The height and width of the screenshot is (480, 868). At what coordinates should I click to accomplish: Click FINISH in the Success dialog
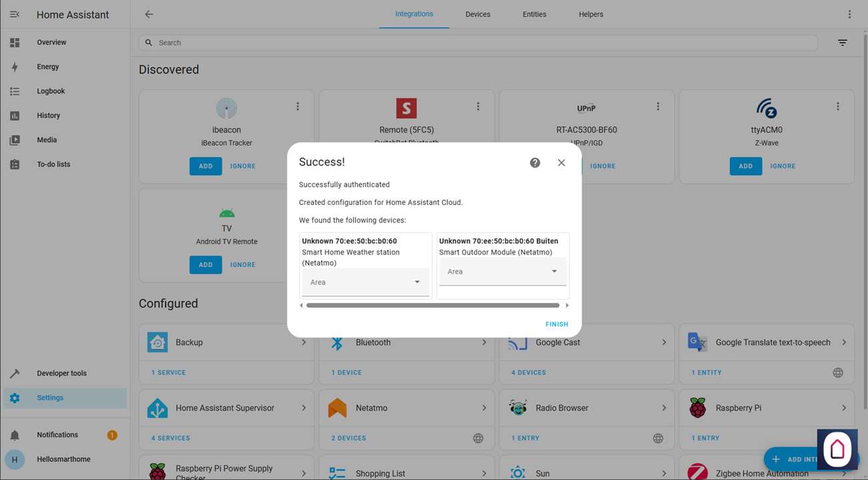tap(556, 324)
